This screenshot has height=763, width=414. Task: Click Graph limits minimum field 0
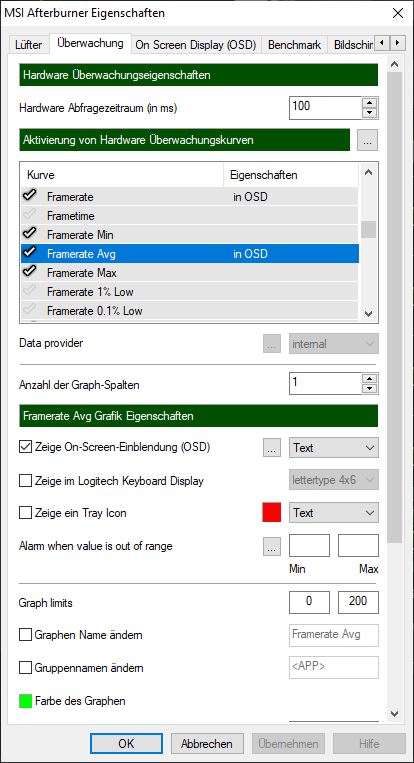pos(309,602)
